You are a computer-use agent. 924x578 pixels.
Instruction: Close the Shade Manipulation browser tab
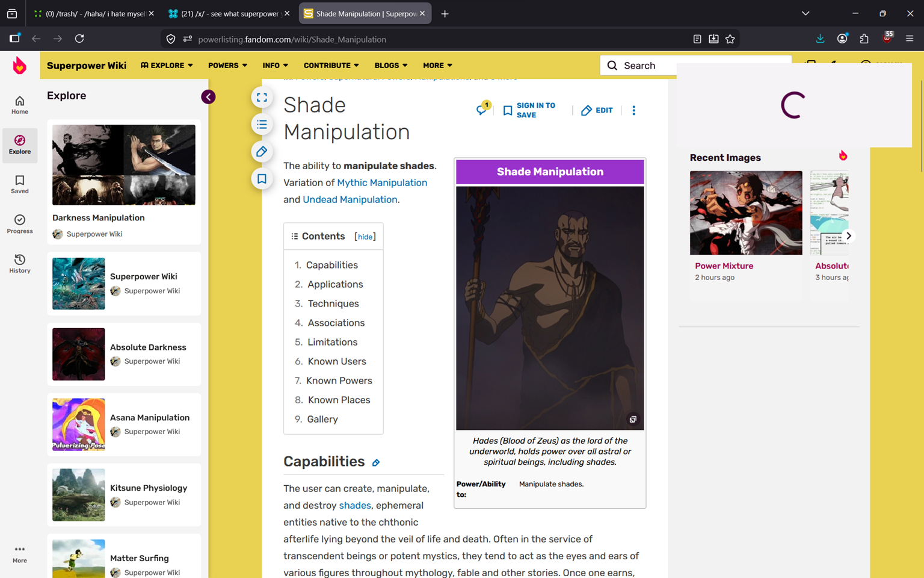422,13
